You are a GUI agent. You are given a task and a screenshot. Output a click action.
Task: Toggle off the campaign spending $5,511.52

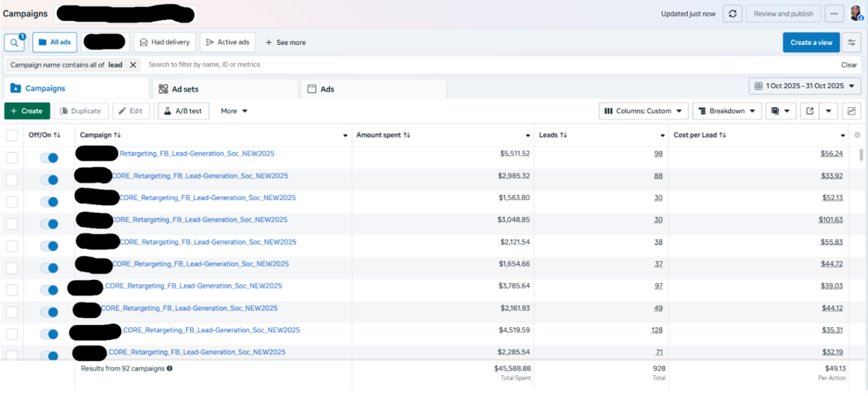pos(49,158)
